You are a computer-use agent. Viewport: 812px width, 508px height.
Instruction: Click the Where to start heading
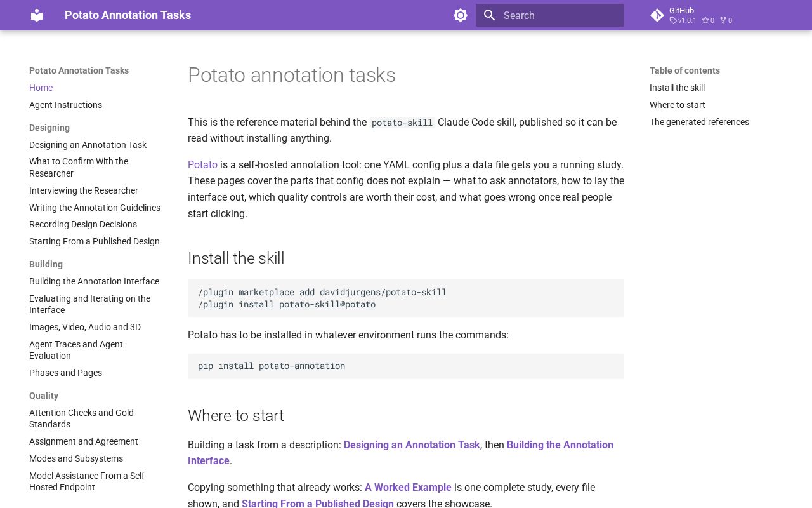click(x=235, y=415)
